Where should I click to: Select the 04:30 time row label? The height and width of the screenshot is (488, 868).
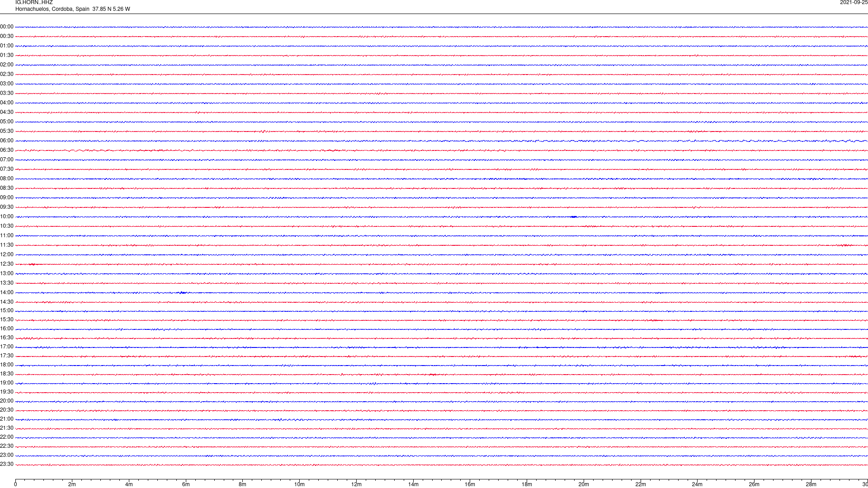tap(7, 112)
